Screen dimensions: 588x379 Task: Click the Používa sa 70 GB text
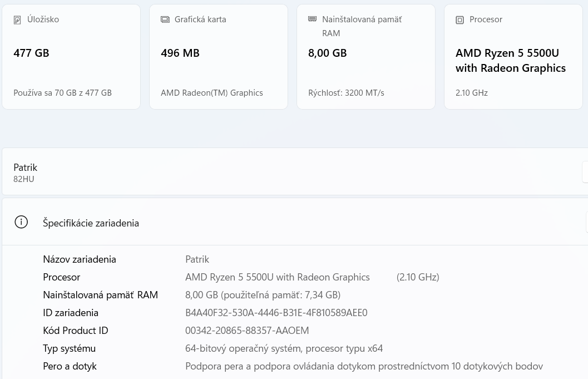pos(62,92)
